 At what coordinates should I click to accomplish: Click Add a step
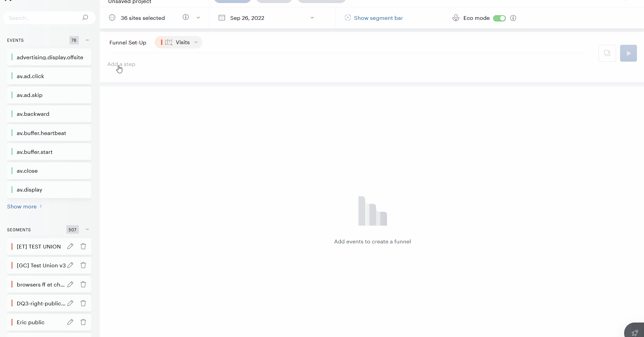point(121,64)
